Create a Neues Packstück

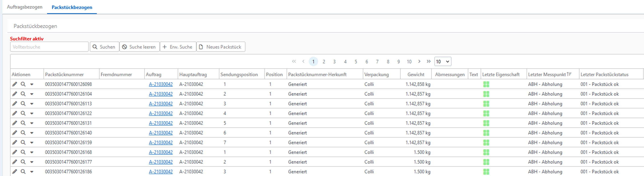coord(220,47)
